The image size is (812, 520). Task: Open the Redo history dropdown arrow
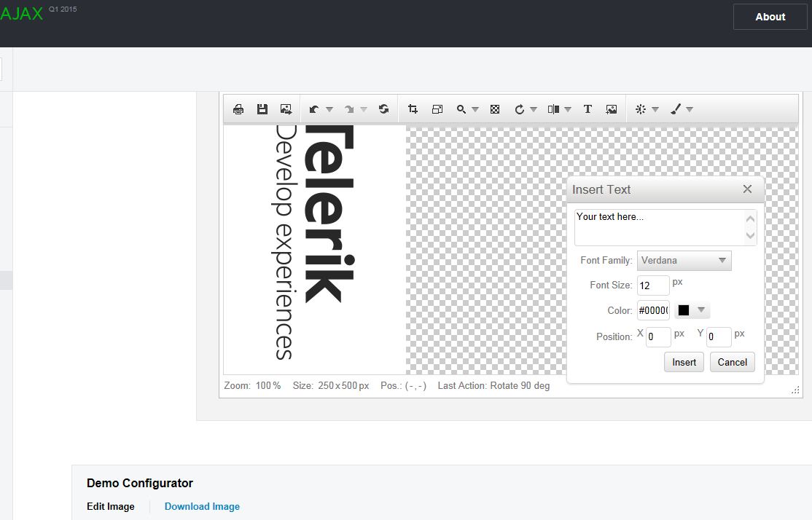pos(364,109)
